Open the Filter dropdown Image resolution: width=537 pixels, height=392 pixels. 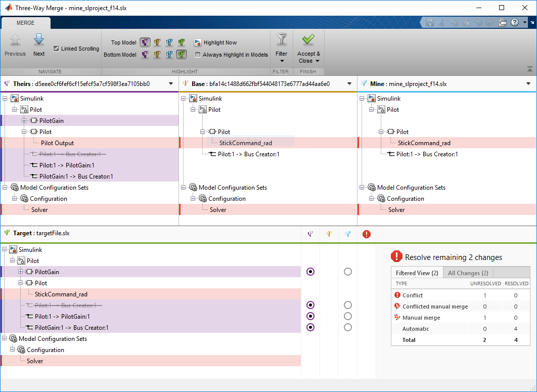(x=282, y=61)
